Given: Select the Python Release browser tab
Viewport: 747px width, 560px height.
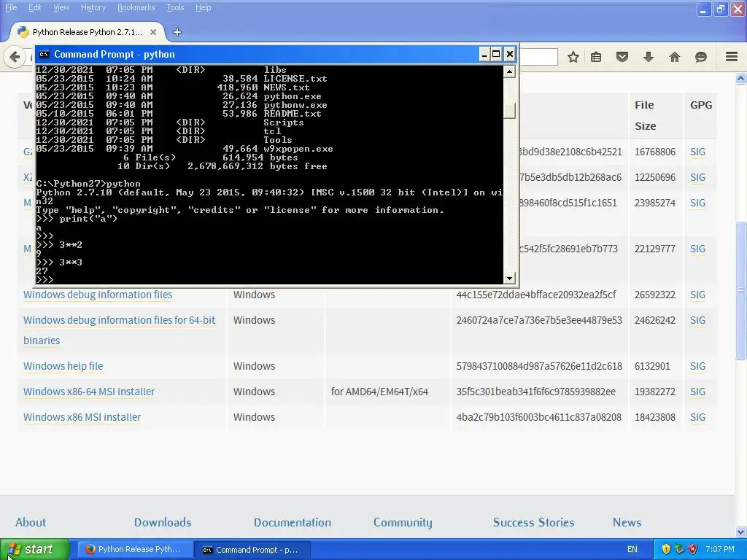Looking at the screenshot, I should click(88, 32).
